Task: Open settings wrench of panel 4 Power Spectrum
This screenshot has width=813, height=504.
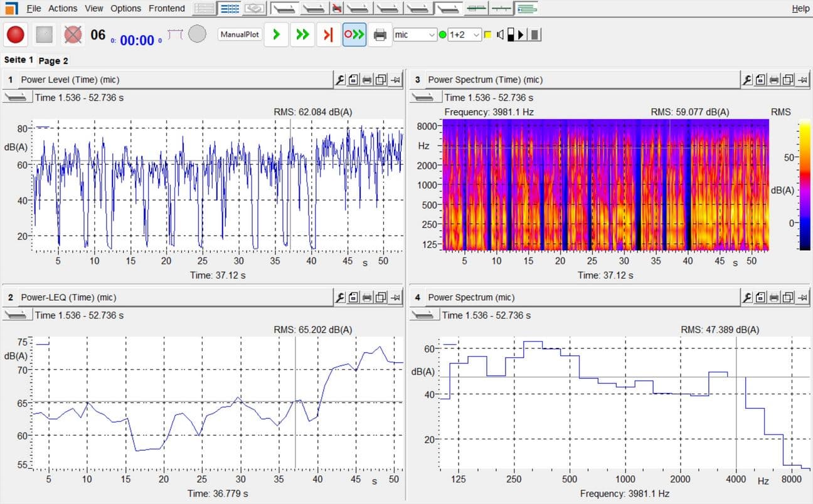Action: (747, 297)
